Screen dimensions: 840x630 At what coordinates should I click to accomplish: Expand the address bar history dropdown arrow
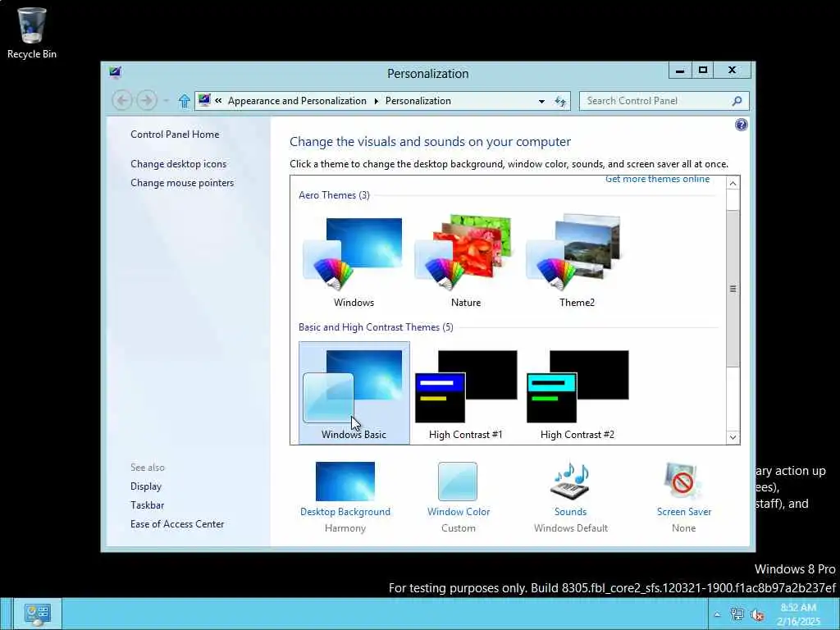click(541, 101)
